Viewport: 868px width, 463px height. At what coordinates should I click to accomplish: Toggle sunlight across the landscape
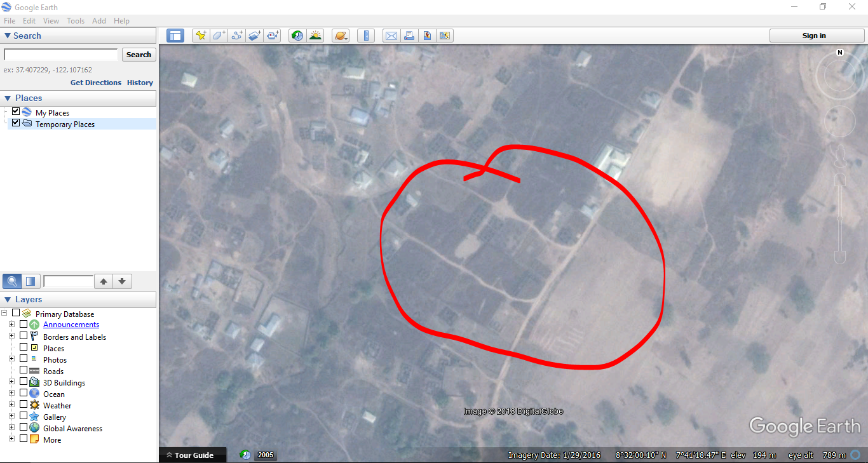[x=316, y=36]
